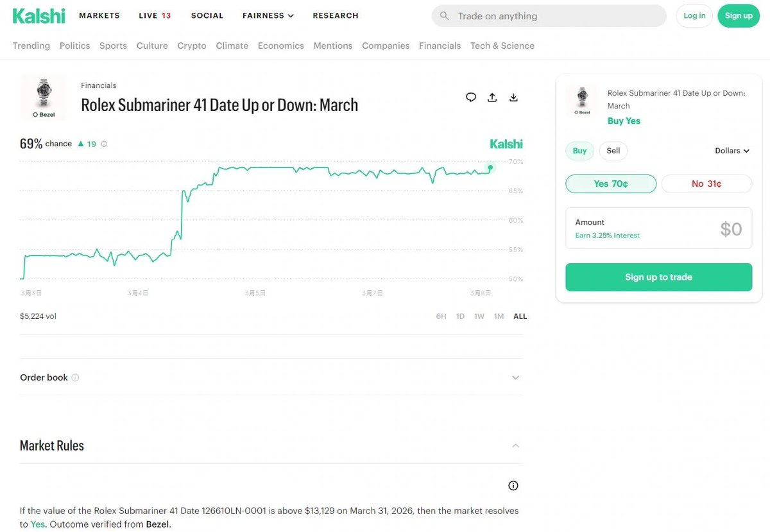Click the green endpoint dot on the chart
The width and height of the screenshot is (770, 532).
click(490, 167)
